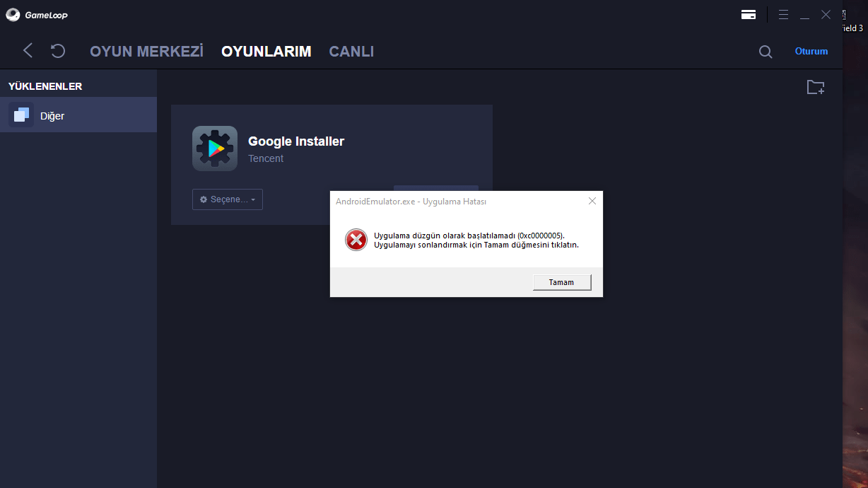The image size is (868, 488).
Task: Open the Seçene... dropdown
Action: click(x=228, y=199)
